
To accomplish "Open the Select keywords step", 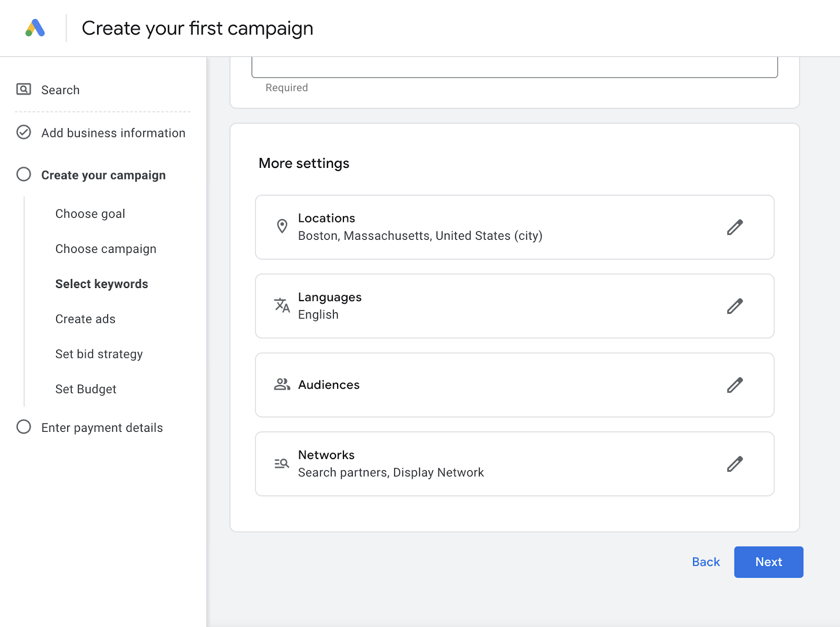I will click(101, 283).
